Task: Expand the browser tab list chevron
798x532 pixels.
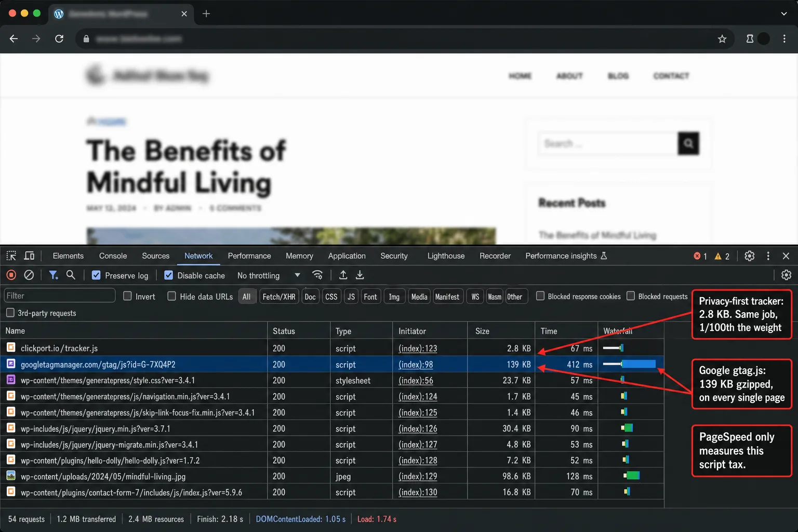Action: [784, 14]
